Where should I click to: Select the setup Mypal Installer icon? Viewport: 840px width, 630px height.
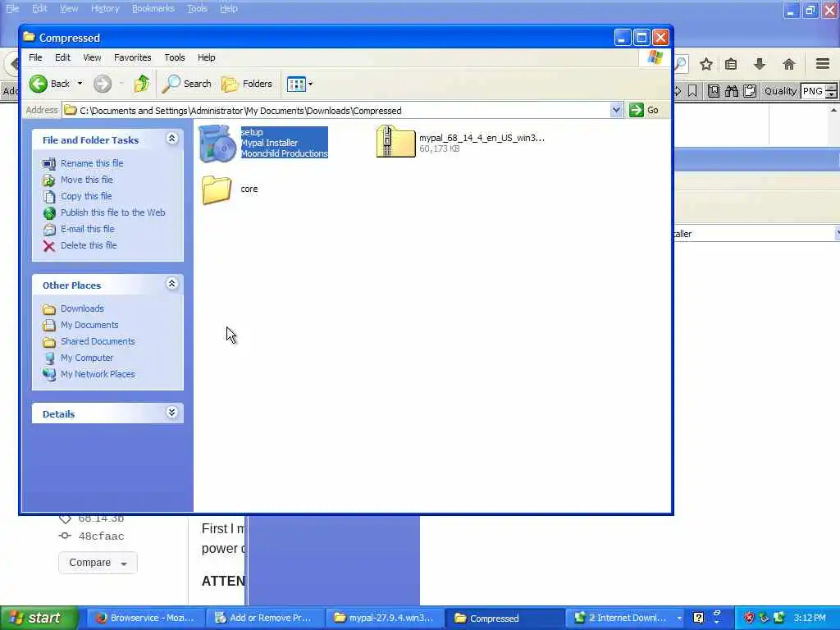217,143
